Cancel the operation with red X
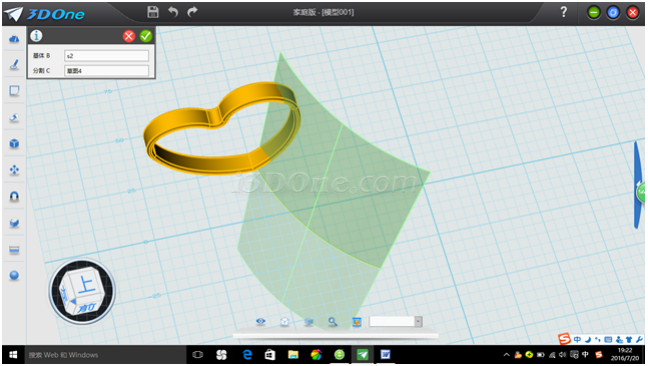This screenshot has height=366, width=648. pyautogui.click(x=129, y=36)
